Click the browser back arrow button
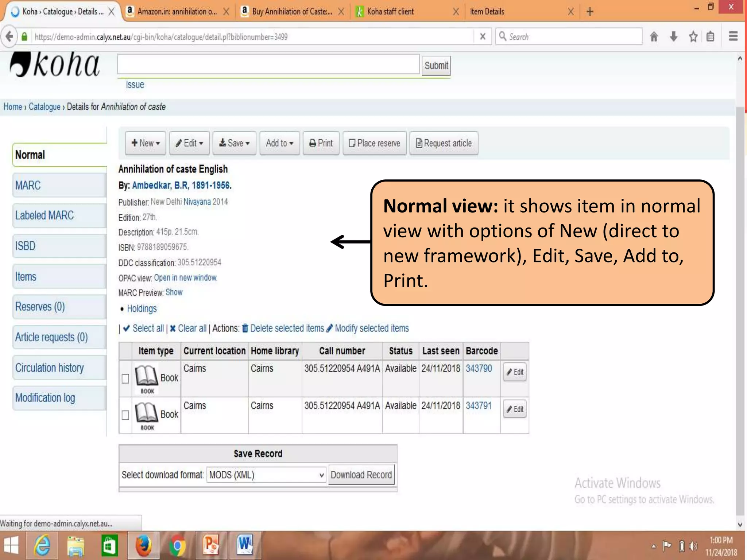Screen dimensions: 747x560 point(9,36)
